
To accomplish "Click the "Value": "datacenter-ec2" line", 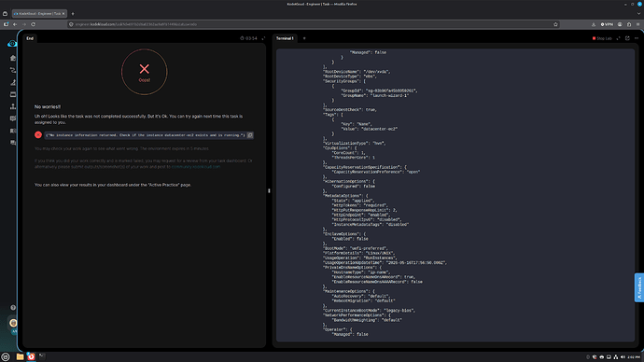I will [x=370, y=129].
